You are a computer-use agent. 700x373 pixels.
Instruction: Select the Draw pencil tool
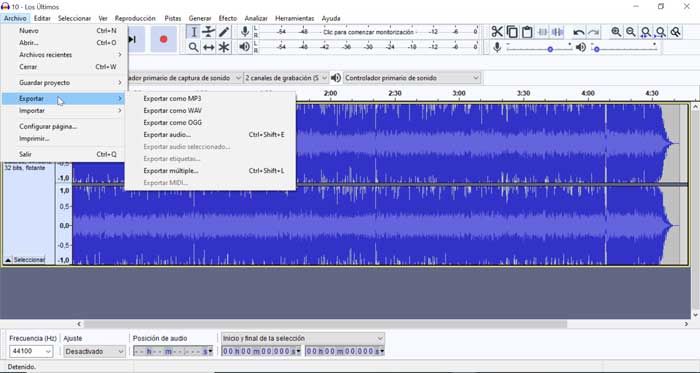224,32
